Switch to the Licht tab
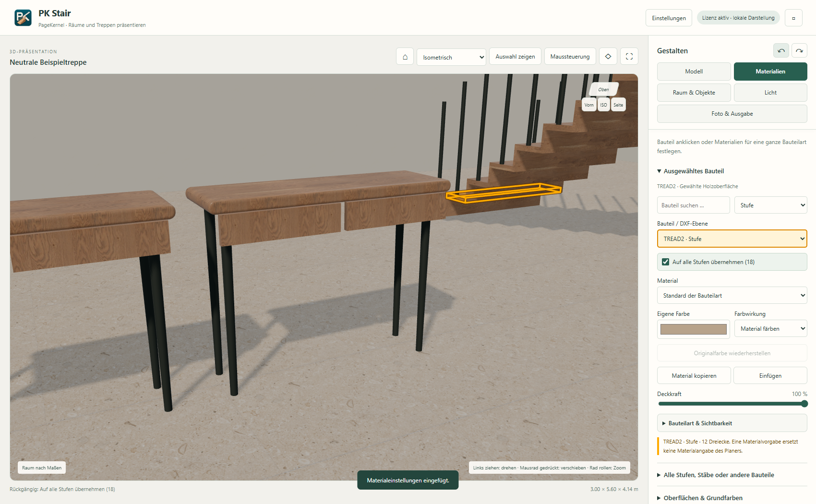 click(770, 93)
